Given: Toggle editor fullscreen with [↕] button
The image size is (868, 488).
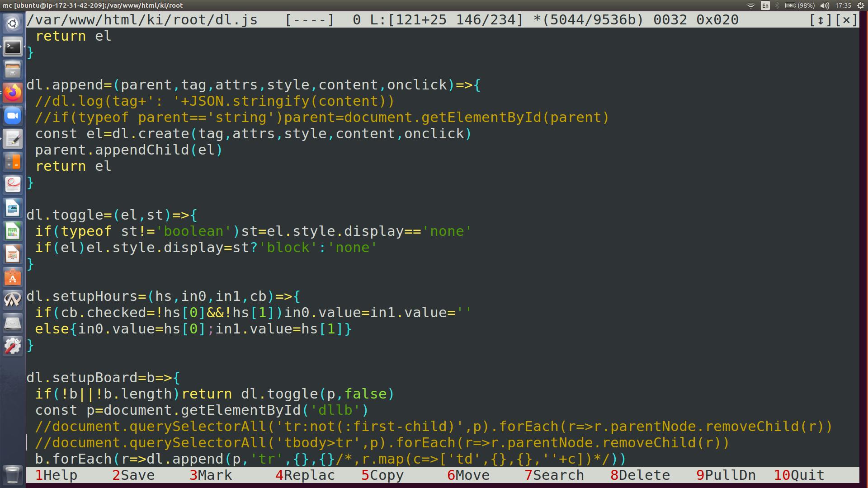Looking at the screenshot, I should click(821, 20).
